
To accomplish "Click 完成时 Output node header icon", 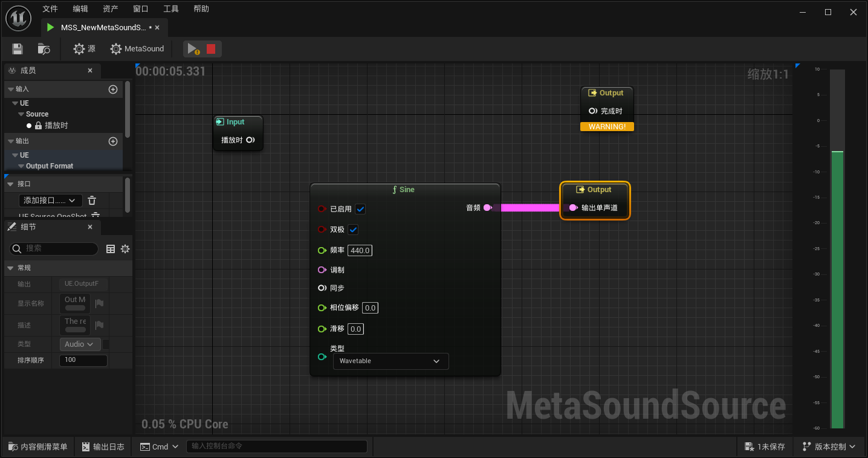I will [592, 93].
